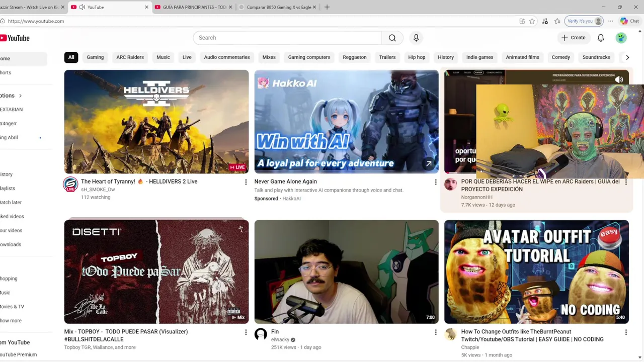Screen dimensions: 644x362
Task: Click the search magnifier button
Action: click(392, 38)
